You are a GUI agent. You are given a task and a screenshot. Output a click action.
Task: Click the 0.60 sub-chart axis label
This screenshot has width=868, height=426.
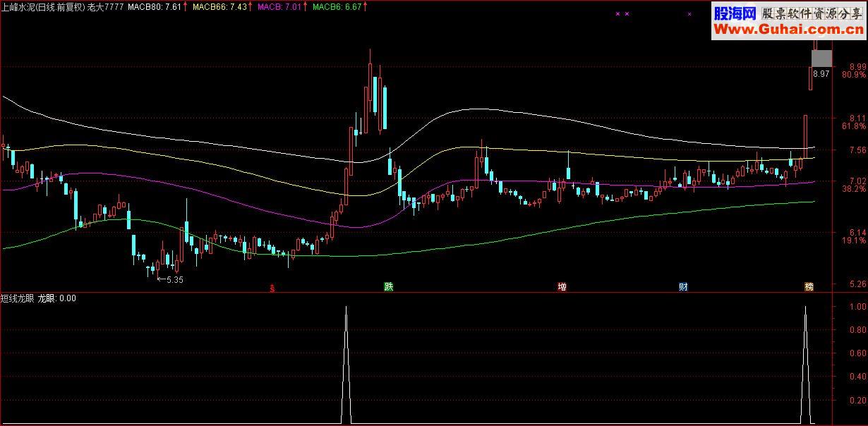tap(857, 353)
